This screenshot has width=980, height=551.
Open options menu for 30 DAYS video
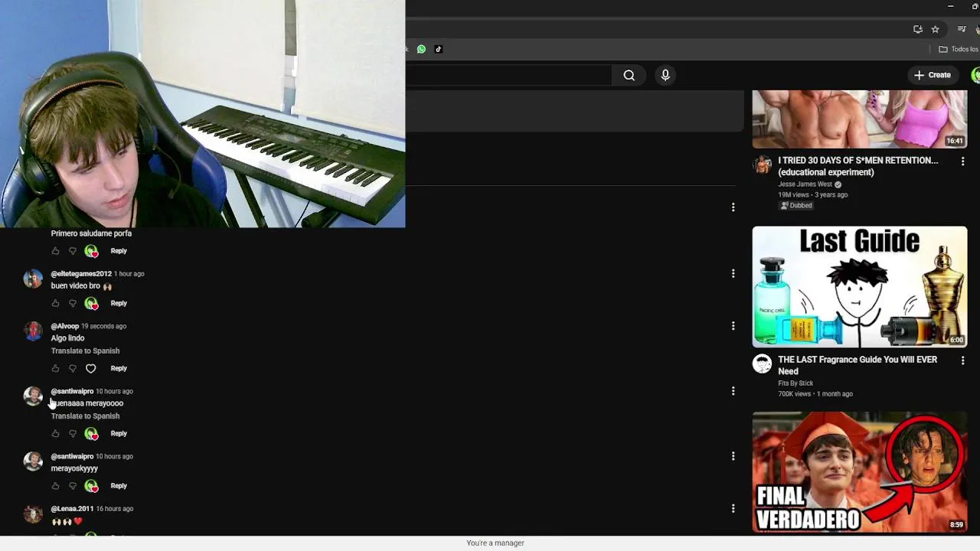962,161
